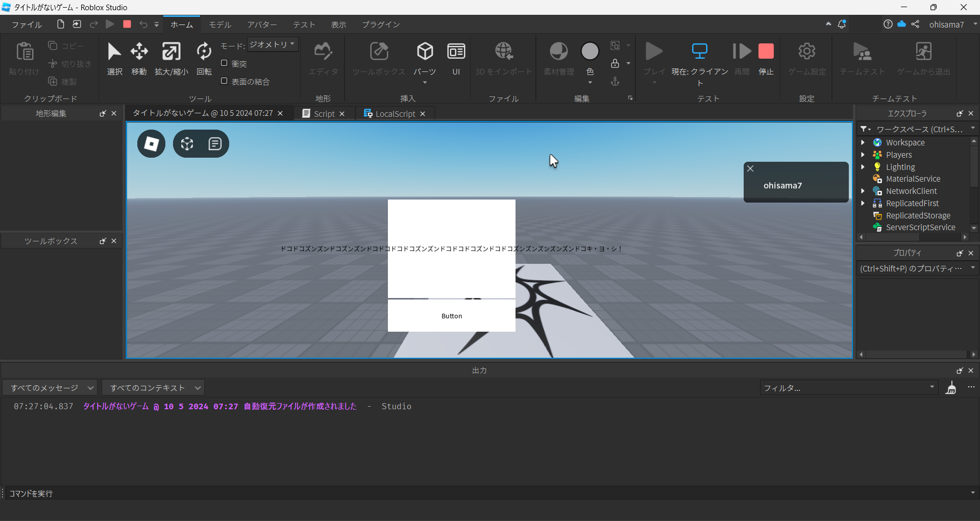This screenshot has width=980, height=521.
Task: Click the white Button in the viewport
Action: point(452,316)
